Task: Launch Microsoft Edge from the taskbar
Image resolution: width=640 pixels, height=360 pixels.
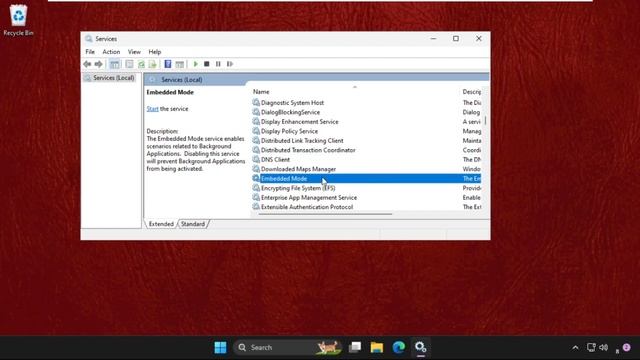Action: click(399, 347)
